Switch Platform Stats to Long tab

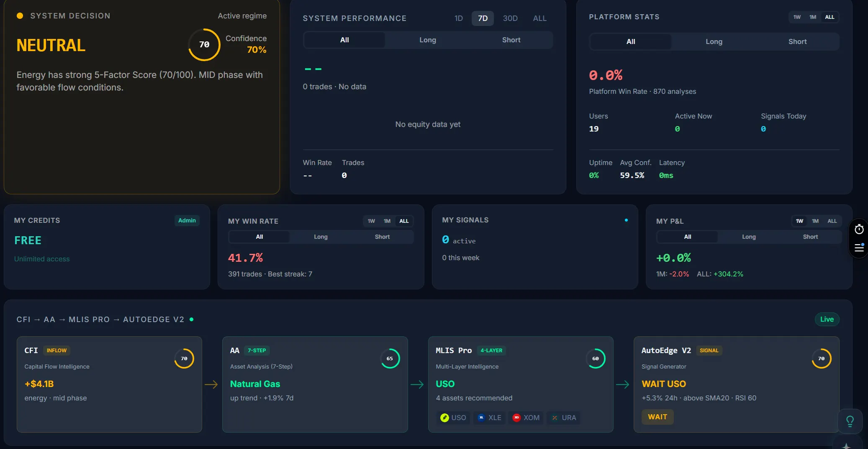[x=714, y=42]
